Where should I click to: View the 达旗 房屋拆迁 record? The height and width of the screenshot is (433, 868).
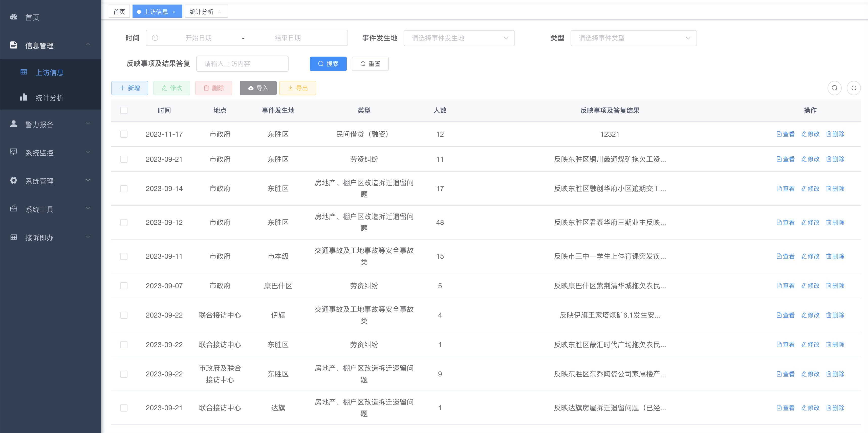pyautogui.click(x=786, y=408)
